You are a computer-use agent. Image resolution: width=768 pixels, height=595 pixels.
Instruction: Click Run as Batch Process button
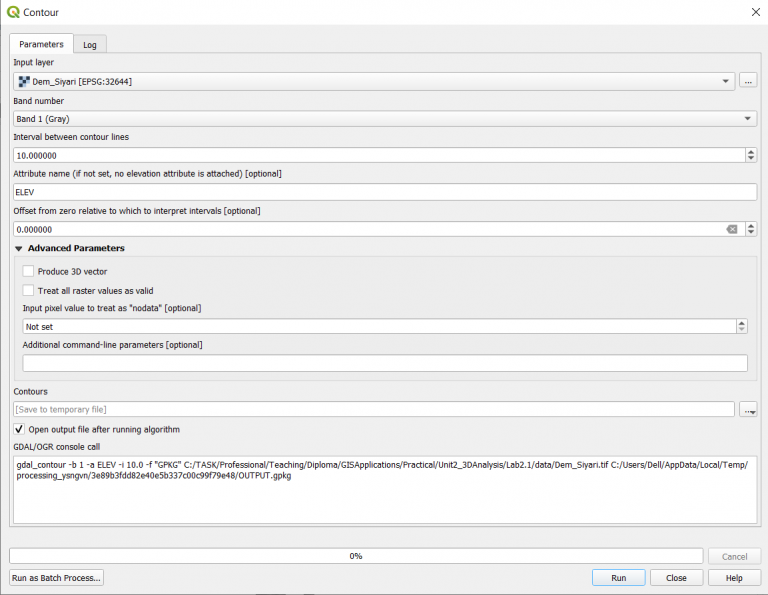pyautogui.click(x=56, y=578)
